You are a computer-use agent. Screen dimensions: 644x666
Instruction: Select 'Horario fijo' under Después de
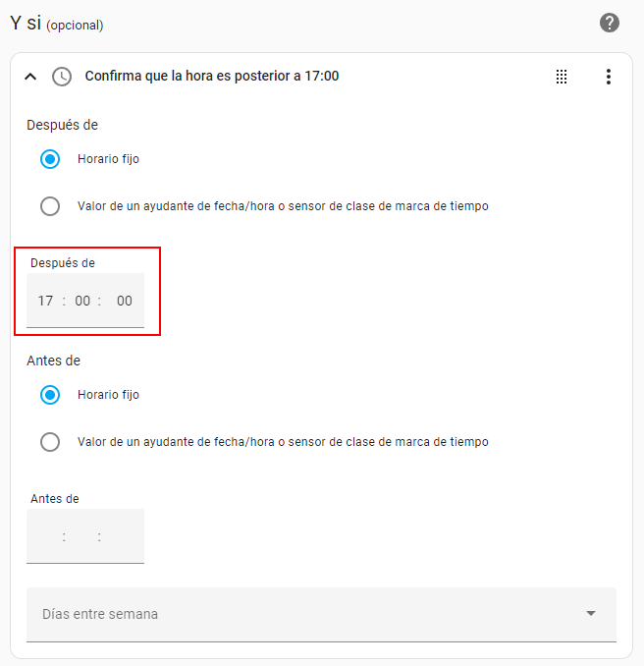[x=50, y=159]
